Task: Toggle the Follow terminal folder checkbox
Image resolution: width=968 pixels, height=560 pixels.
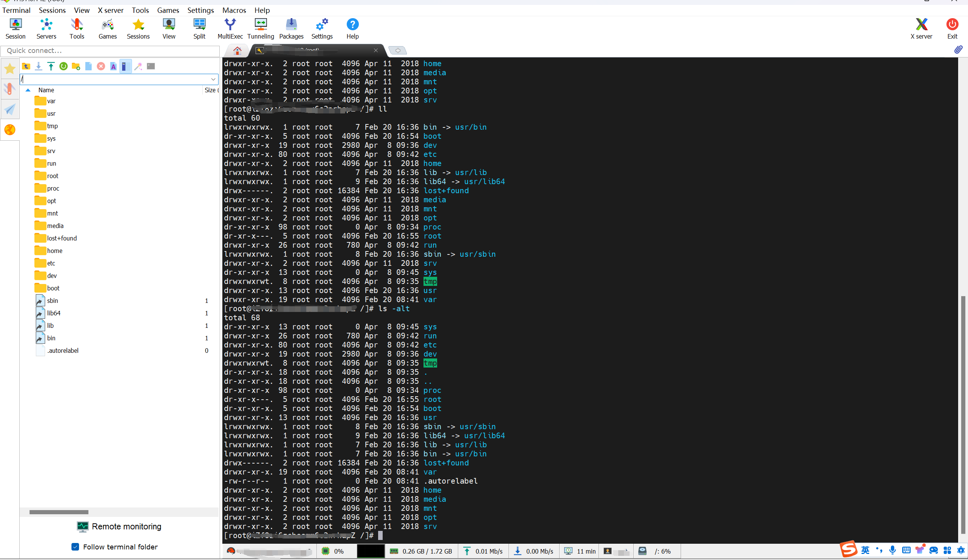Action: (x=75, y=546)
